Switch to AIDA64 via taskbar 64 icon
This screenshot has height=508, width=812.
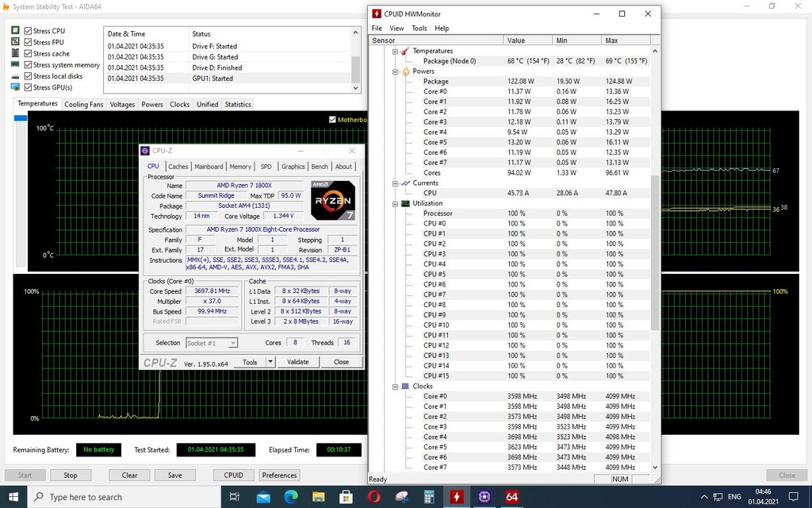point(511,497)
